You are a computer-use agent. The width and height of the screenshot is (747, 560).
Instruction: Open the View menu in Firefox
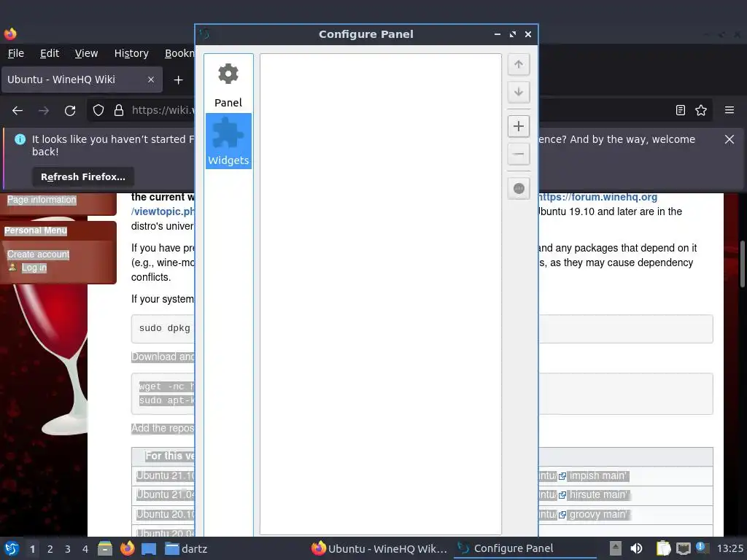point(86,53)
